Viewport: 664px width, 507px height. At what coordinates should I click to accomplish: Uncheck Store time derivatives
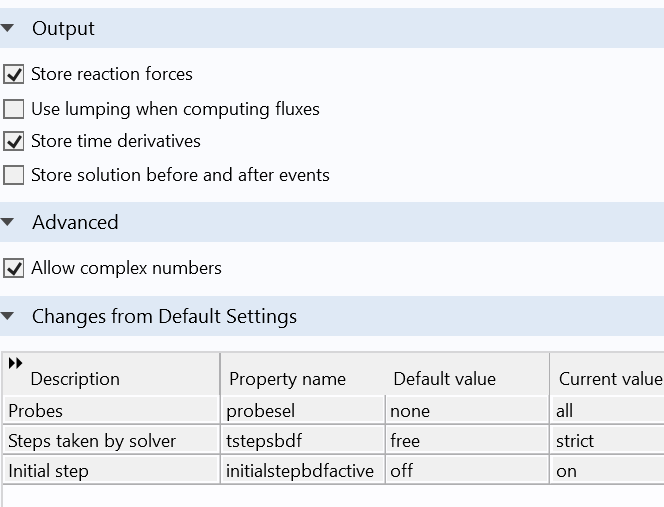pos(14,141)
